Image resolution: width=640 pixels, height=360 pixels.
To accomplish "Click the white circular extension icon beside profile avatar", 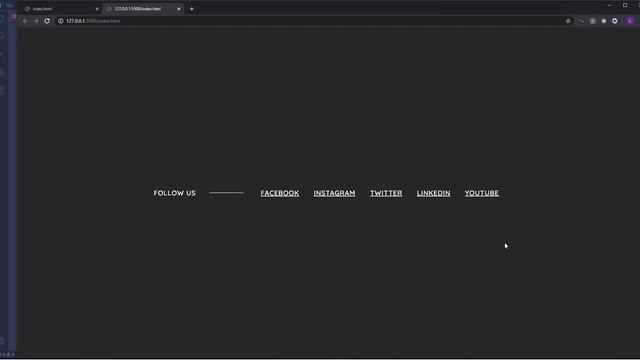I will [x=615, y=21].
